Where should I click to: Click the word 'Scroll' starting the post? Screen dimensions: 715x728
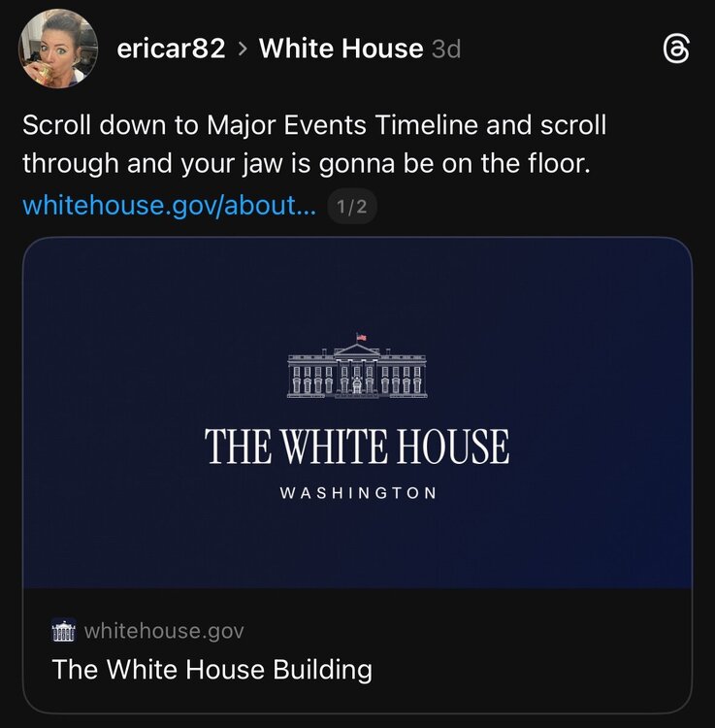(x=56, y=125)
